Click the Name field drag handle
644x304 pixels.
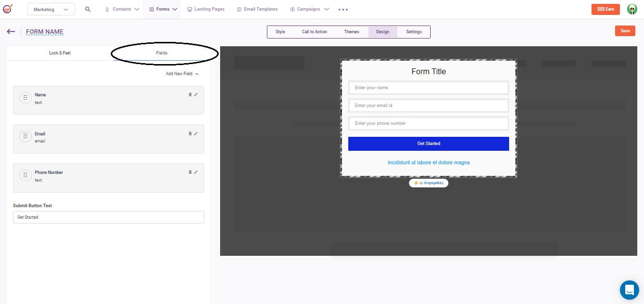26,97
